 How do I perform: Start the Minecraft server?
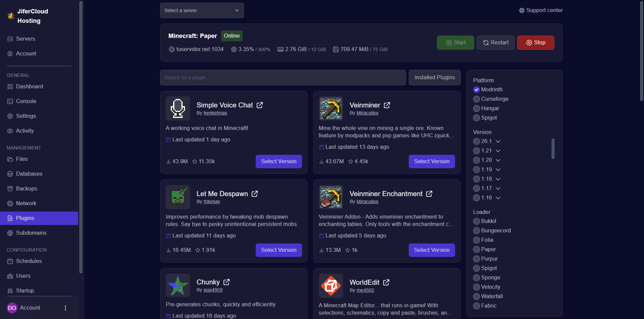(455, 43)
